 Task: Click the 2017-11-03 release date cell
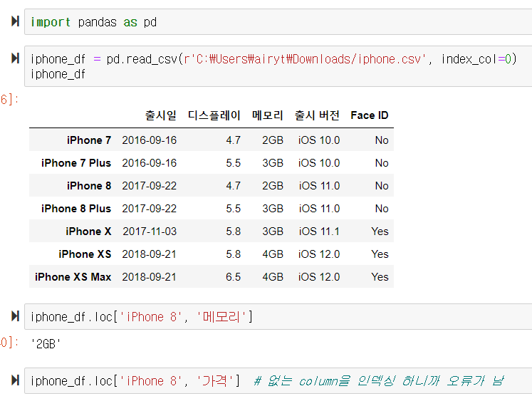pos(150,231)
